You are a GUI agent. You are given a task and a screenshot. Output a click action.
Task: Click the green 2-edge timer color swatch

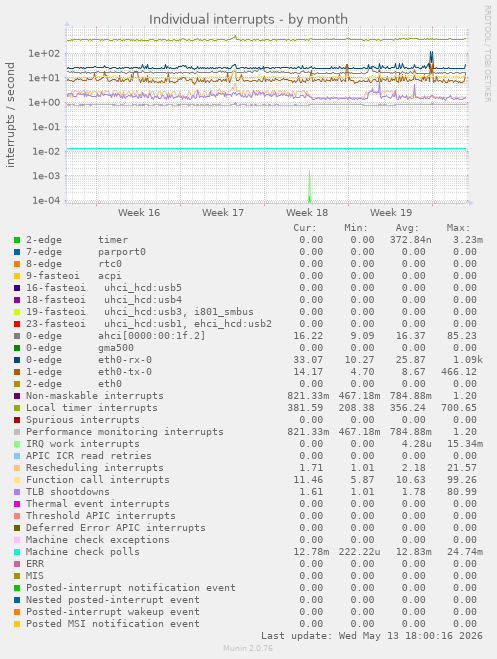(17, 240)
